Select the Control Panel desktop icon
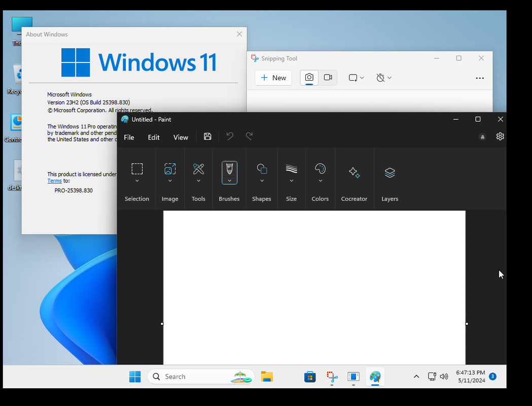This screenshot has width=532, height=406. click(14, 127)
